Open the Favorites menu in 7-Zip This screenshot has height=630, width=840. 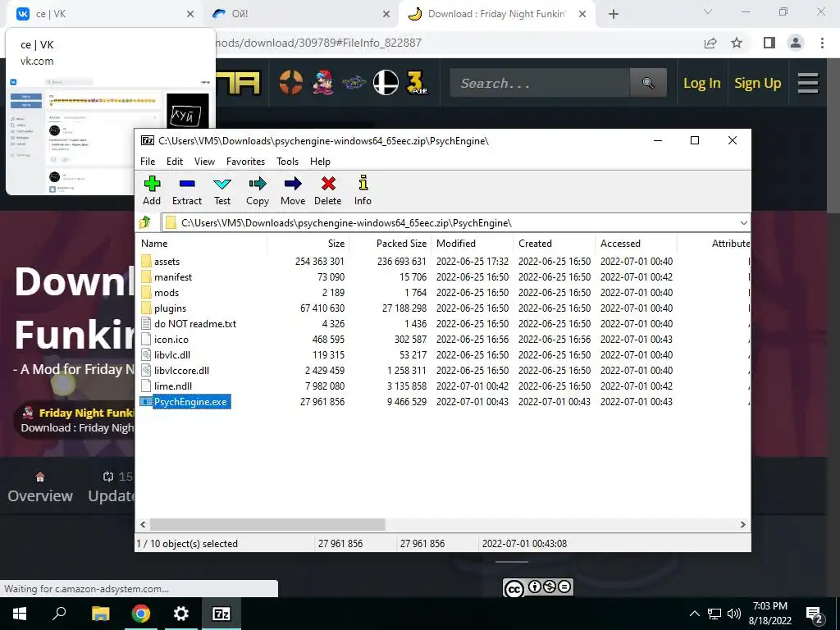coord(245,162)
